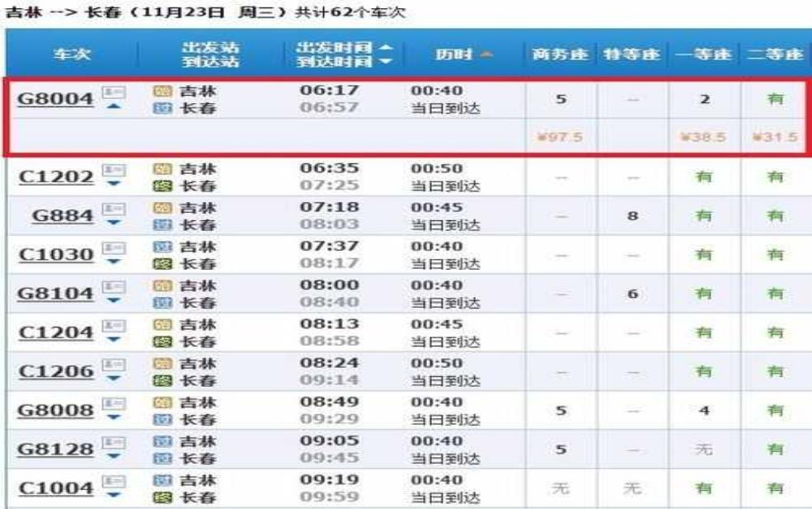Click G8008 一等座 count 4
This screenshot has width=812, height=509.
click(x=704, y=411)
